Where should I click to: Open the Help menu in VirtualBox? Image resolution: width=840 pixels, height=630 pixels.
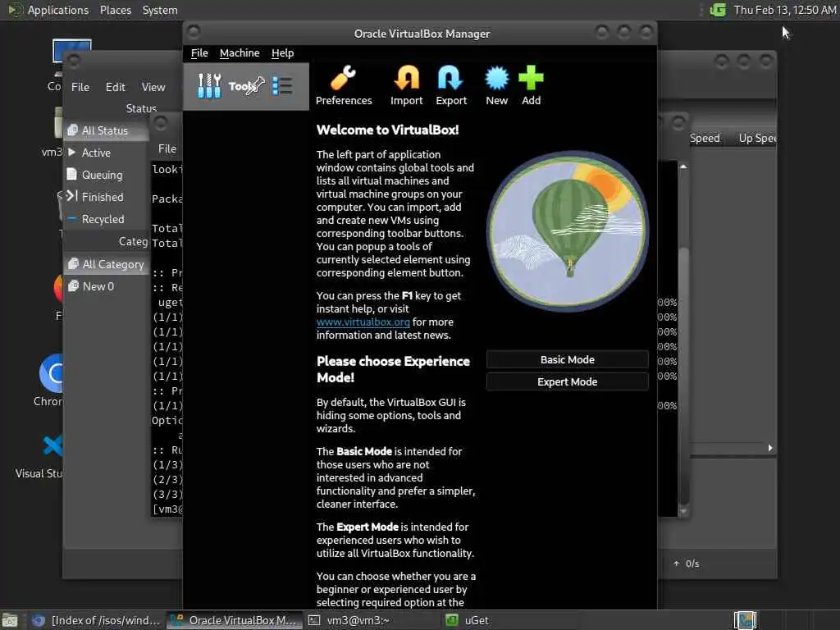click(x=282, y=53)
